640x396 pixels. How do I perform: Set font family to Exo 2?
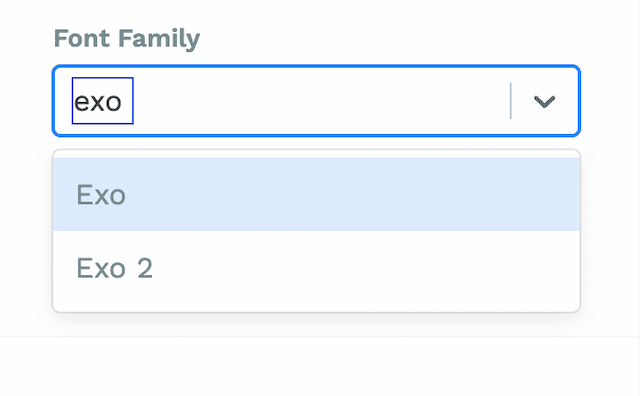pyautogui.click(x=316, y=268)
